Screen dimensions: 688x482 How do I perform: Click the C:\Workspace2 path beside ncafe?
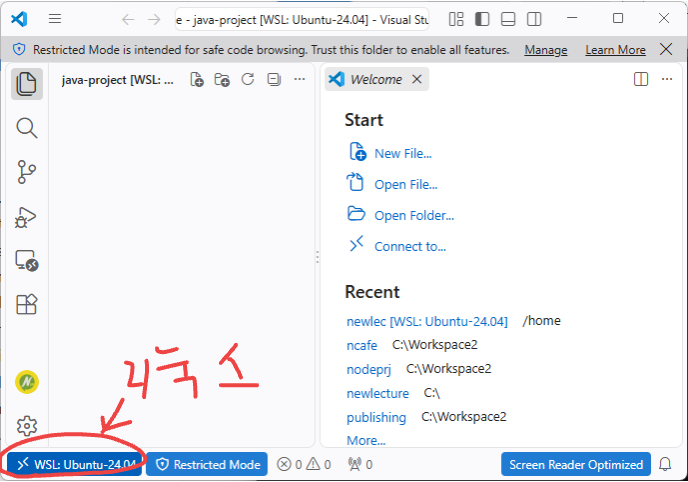[x=434, y=345]
